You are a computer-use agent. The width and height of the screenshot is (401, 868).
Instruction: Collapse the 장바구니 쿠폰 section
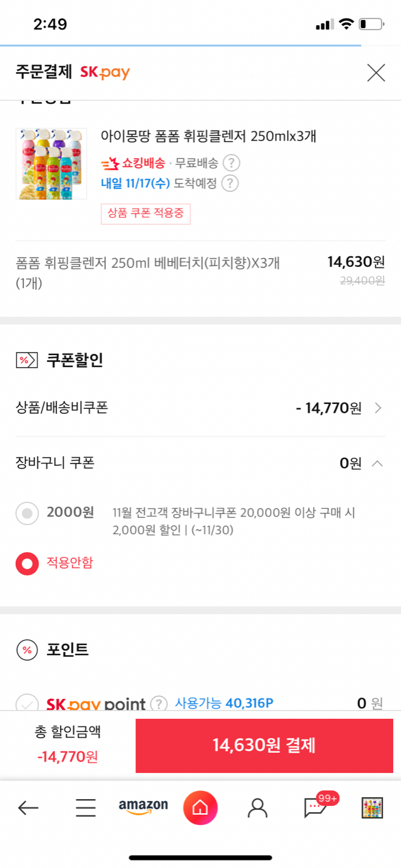pyautogui.click(x=377, y=463)
